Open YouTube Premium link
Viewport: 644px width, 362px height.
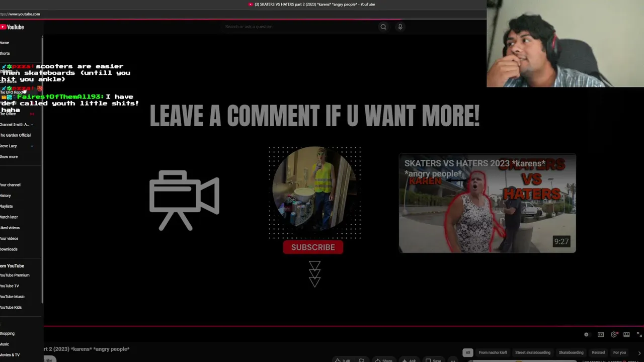(15, 276)
